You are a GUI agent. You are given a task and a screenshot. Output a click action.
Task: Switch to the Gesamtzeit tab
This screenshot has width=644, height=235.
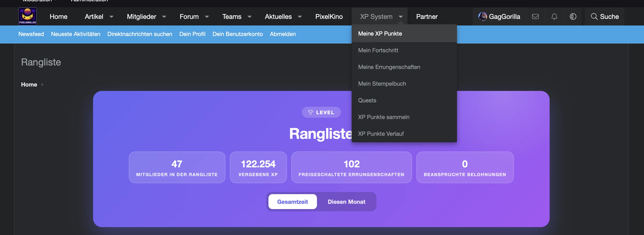tap(293, 201)
